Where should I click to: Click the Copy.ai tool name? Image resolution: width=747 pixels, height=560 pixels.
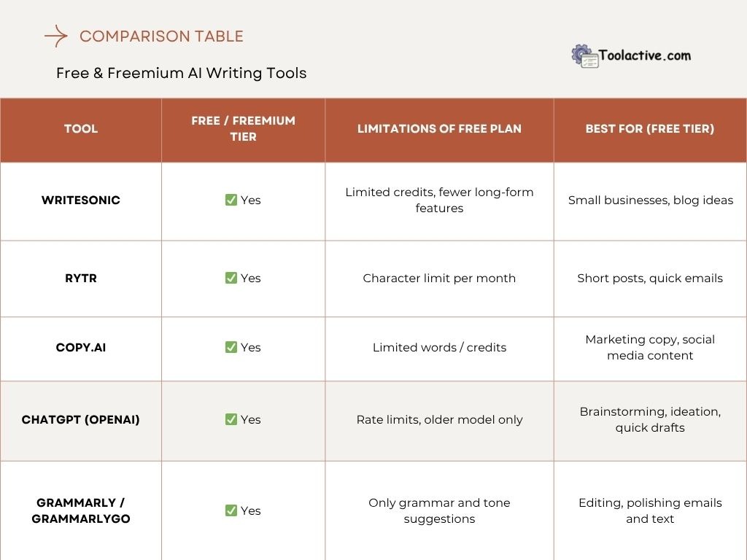pyautogui.click(x=81, y=347)
